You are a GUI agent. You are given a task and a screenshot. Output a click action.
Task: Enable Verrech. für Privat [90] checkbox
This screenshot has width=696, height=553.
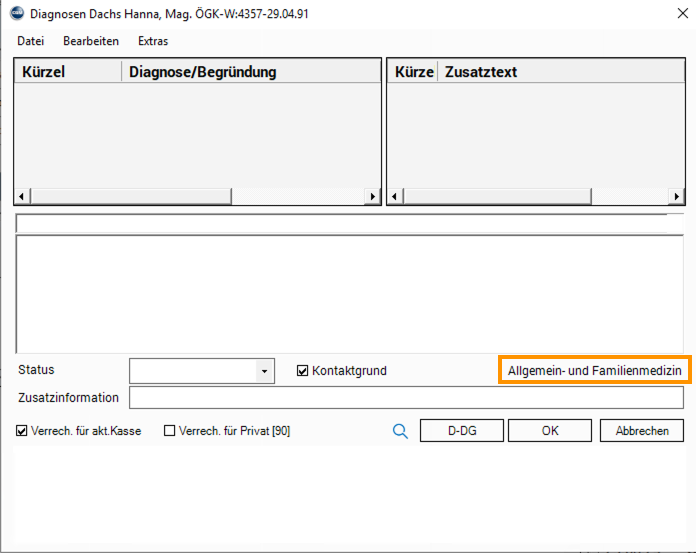(x=169, y=431)
